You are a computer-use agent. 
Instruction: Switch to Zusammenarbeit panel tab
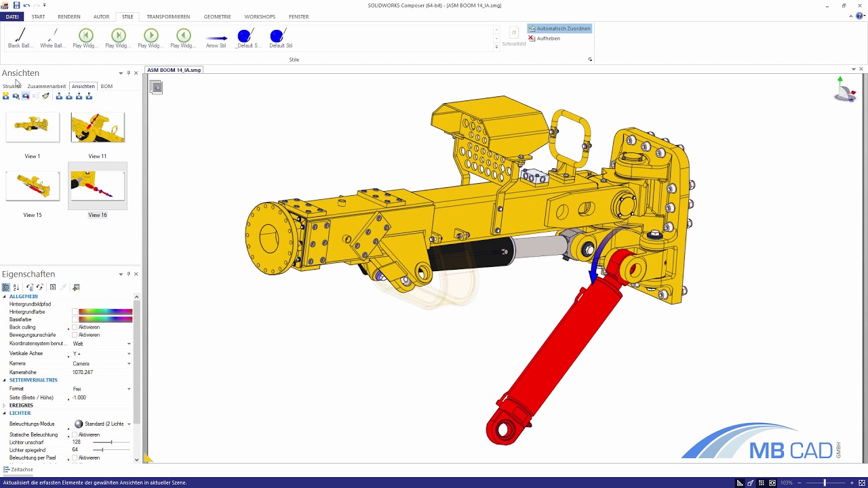47,86
